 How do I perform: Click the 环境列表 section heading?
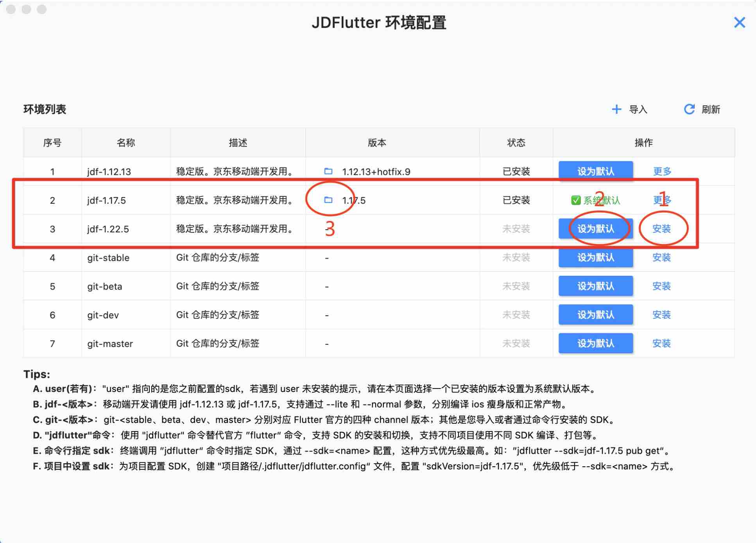pyautogui.click(x=45, y=109)
